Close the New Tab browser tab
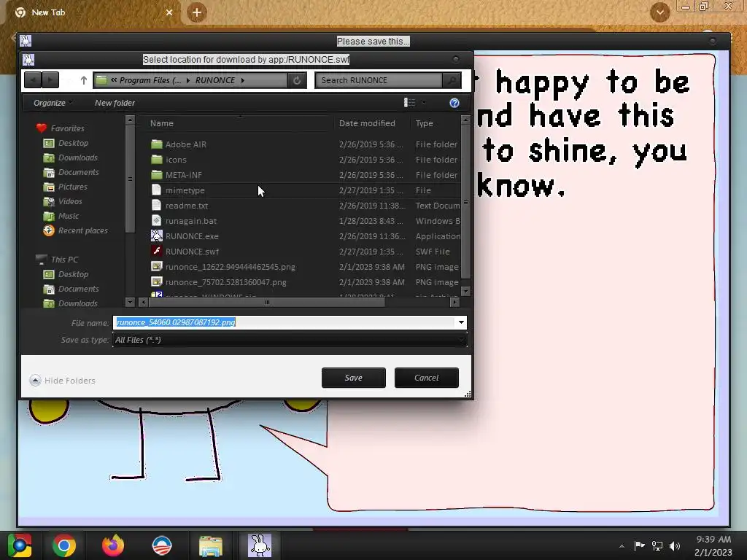The height and width of the screenshot is (560, 747). point(169,12)
